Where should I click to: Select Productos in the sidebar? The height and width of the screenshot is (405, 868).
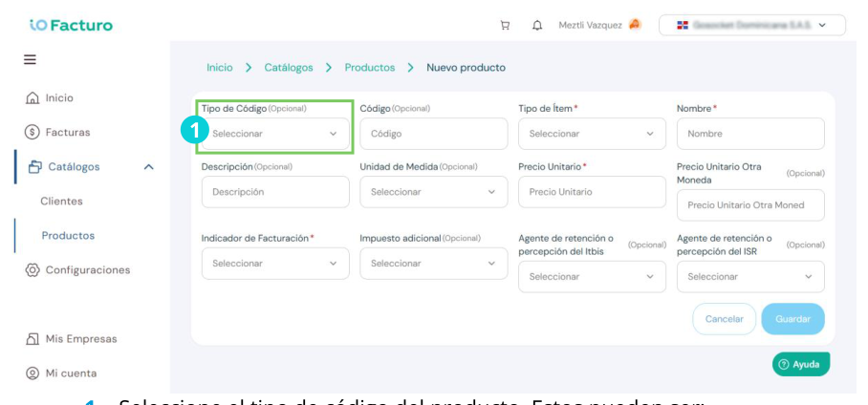click(68, 236)
